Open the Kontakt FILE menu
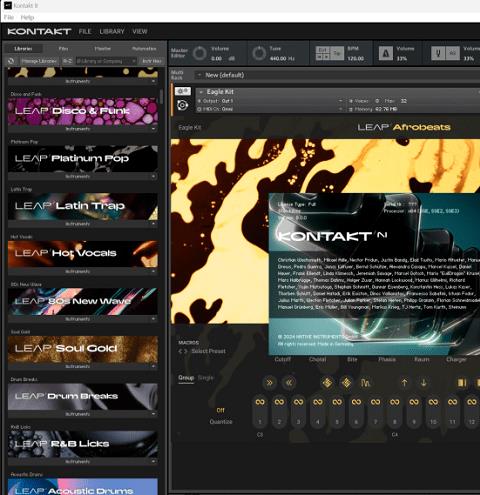The image size is (480, 495). 85,31
